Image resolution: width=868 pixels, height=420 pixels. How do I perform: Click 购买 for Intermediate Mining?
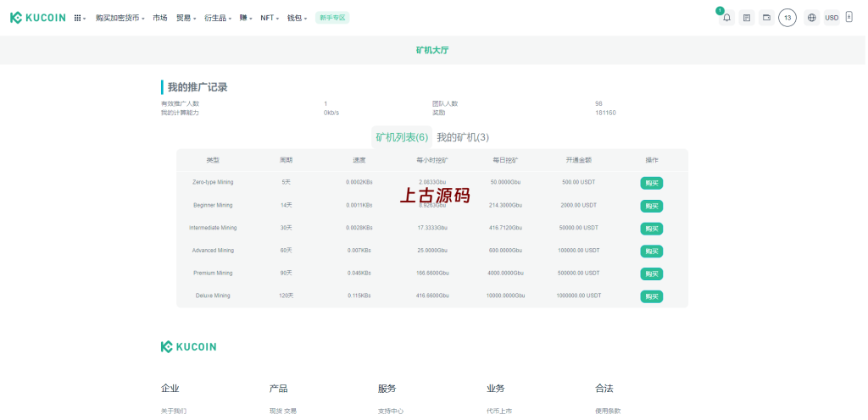click(652, 229)
